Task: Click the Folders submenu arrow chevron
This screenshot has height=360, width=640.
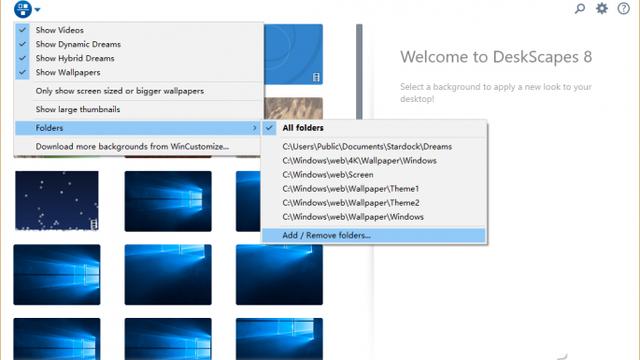Action: click(x=254, y=128)
